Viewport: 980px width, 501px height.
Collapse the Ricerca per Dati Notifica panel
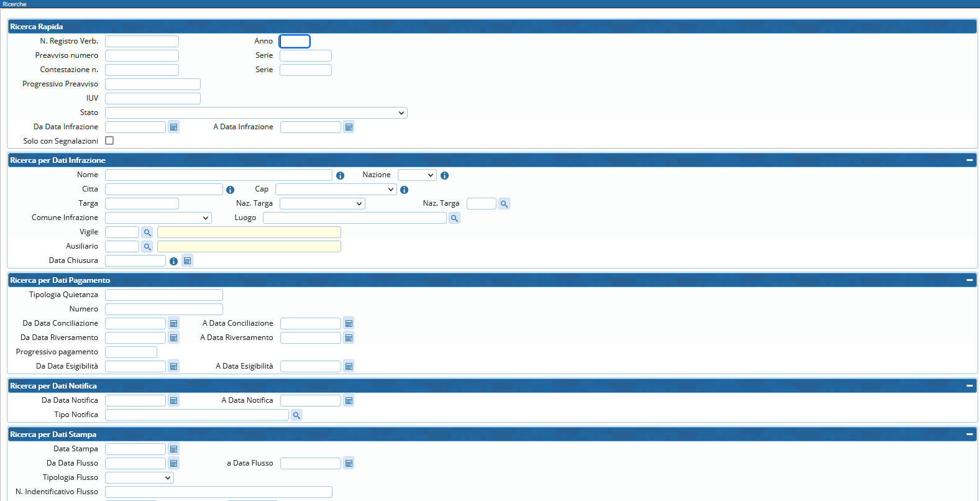[969, 386]
